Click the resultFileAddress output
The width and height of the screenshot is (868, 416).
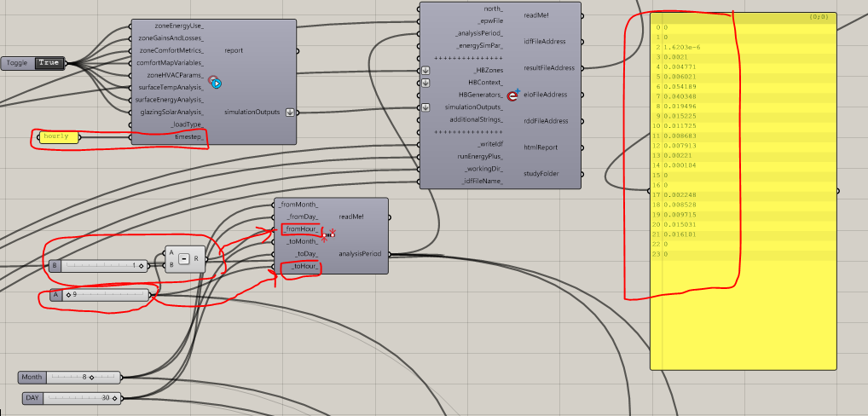[x=549, y=68]
